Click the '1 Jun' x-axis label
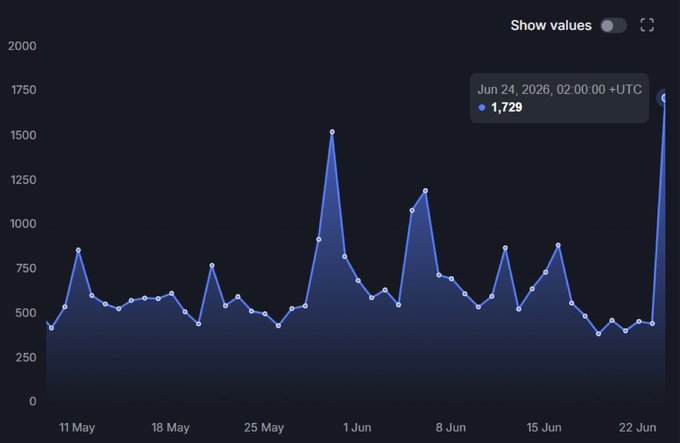 coord(357,428)
